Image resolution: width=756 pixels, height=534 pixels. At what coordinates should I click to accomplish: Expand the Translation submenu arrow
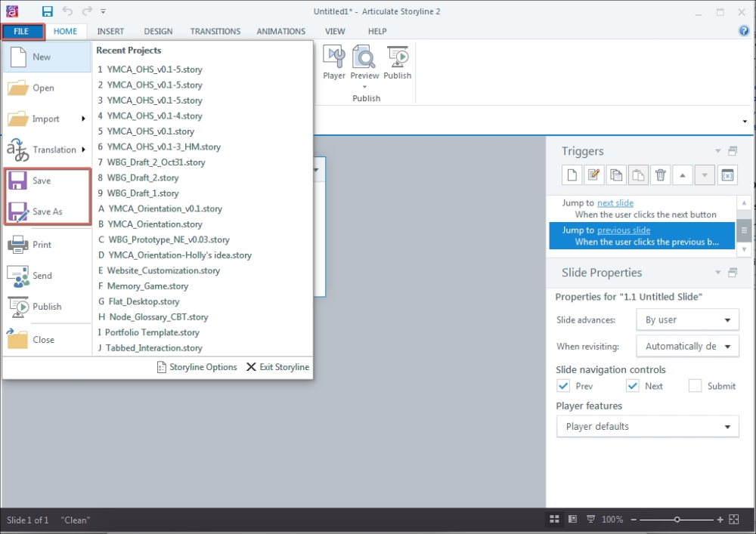tap(83, 150)
